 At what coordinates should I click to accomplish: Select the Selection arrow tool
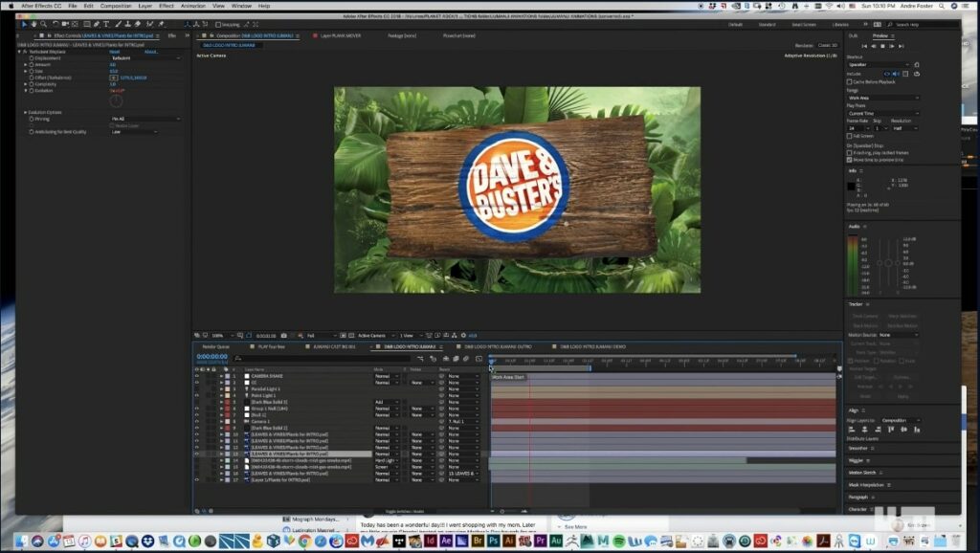[24, 24]
